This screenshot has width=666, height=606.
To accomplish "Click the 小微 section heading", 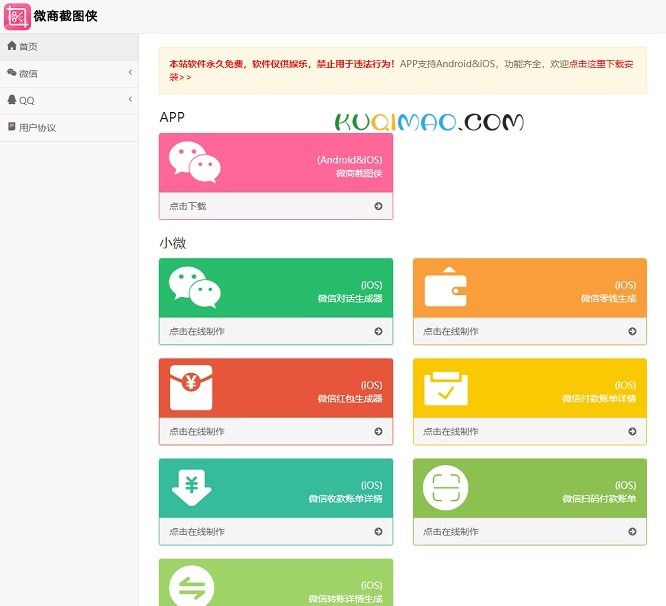I will [173, 243].
